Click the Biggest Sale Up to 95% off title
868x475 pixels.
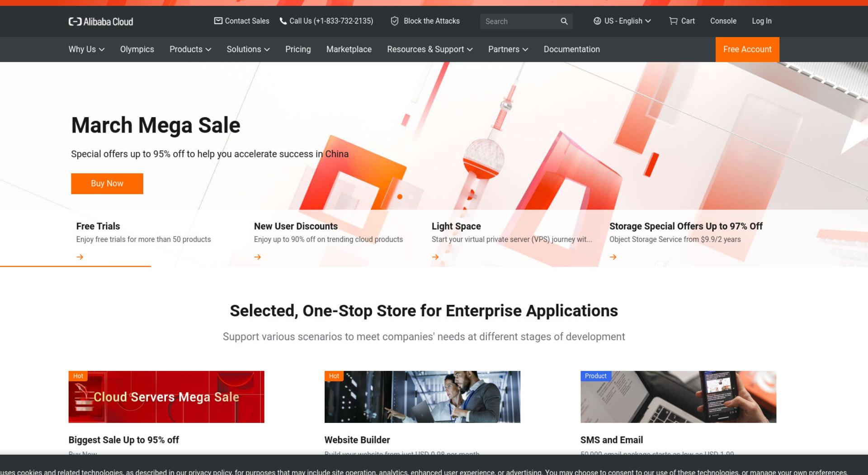point(123,440)
